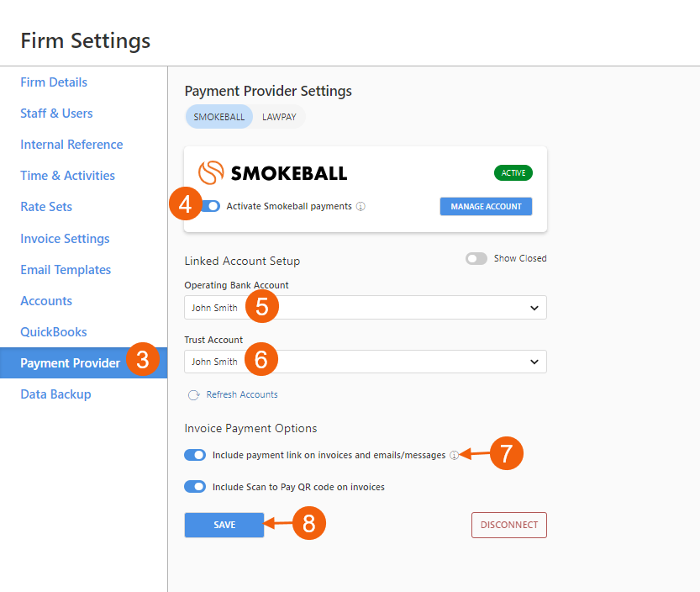Viewport: 700px width, 592px height.
Task: Toggle Include Scan to Pay QR code switch
Action: [195, 487]
